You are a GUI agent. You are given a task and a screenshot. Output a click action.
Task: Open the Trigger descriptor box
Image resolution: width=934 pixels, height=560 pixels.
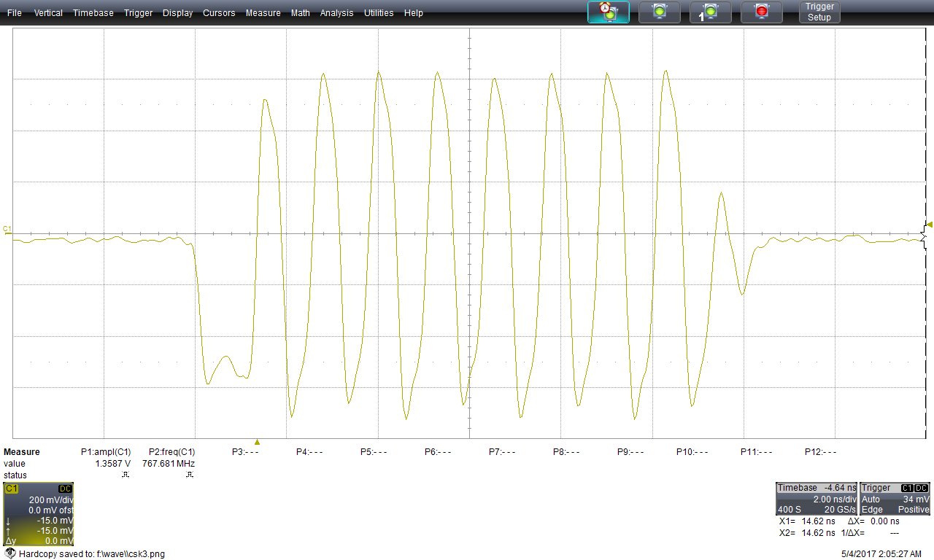[x=895, y=499]
